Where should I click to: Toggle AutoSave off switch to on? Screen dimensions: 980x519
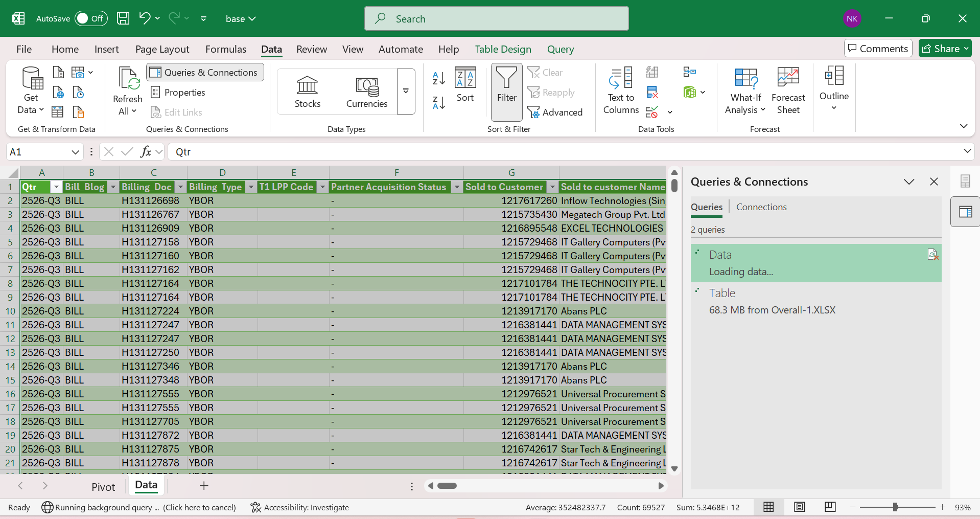pos(91,18)
